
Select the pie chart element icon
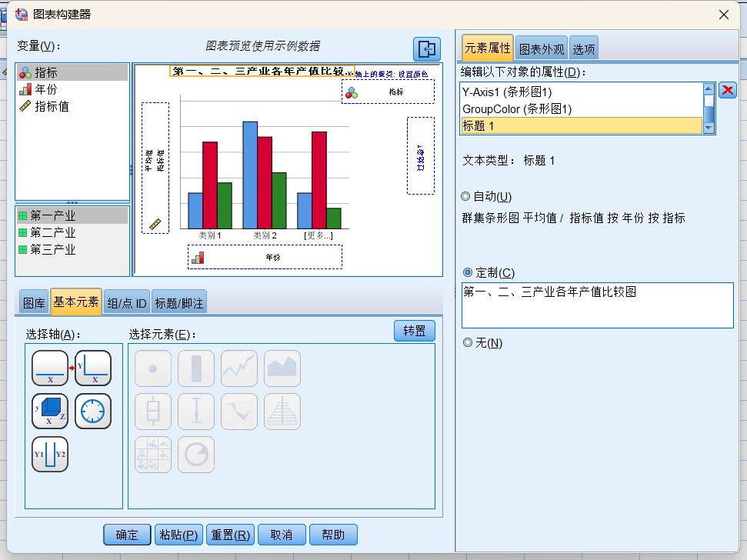pyautogui.click(x=195, y=454)
